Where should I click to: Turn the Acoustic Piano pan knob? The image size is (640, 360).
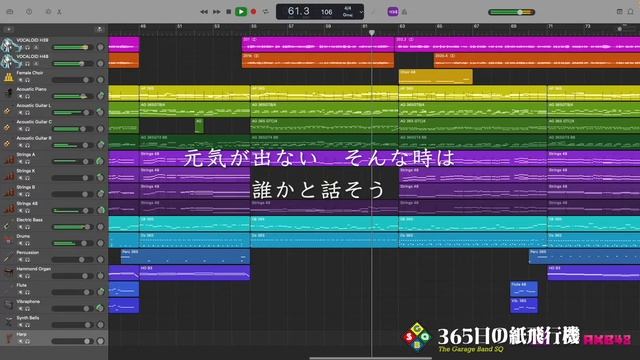click(x=100, y=96)
